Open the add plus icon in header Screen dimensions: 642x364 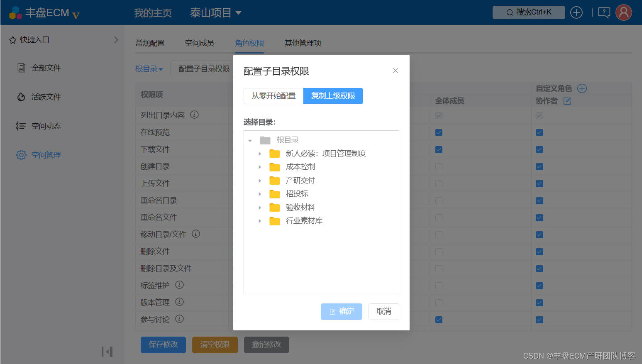tap(576, 12)
